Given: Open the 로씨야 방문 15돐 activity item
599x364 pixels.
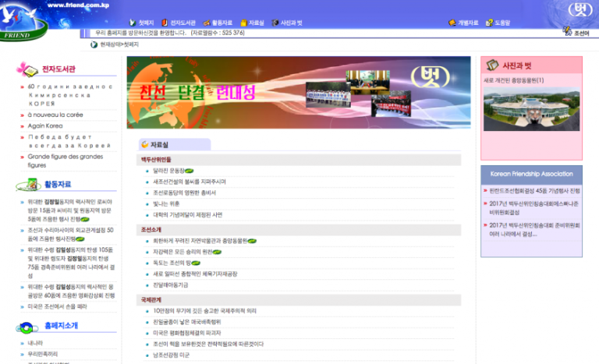Looking at the screenshot, I should pos(70,210).
